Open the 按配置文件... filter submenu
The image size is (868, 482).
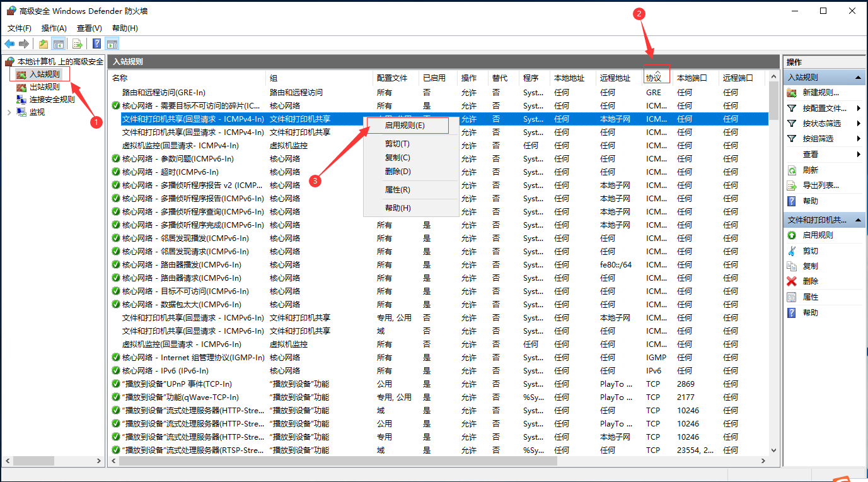825,108
